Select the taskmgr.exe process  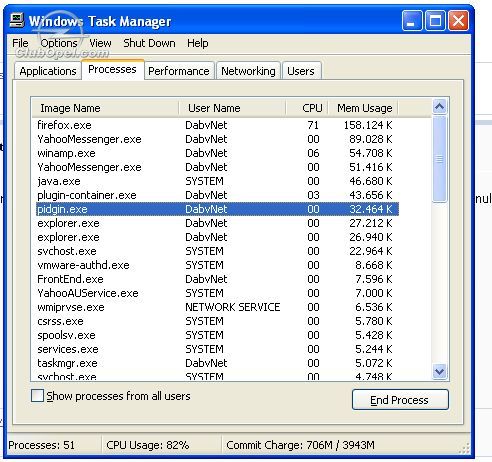217,363
